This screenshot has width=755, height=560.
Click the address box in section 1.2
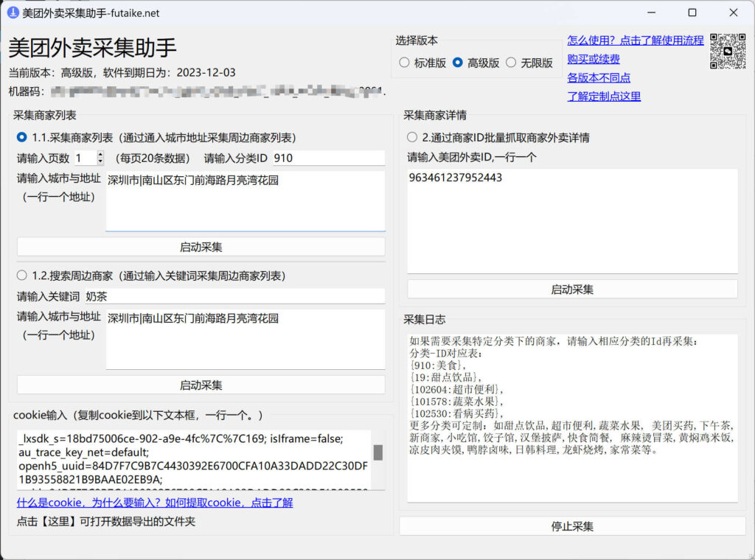pos(245,339)
